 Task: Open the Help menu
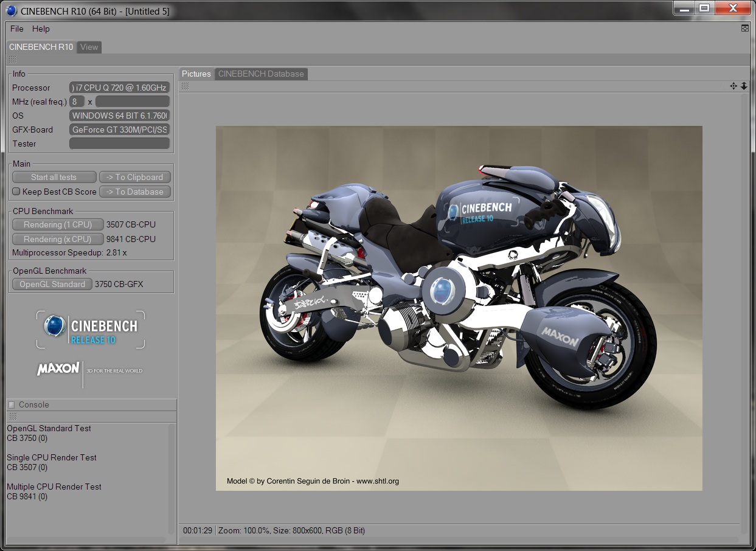click(41, 29)
